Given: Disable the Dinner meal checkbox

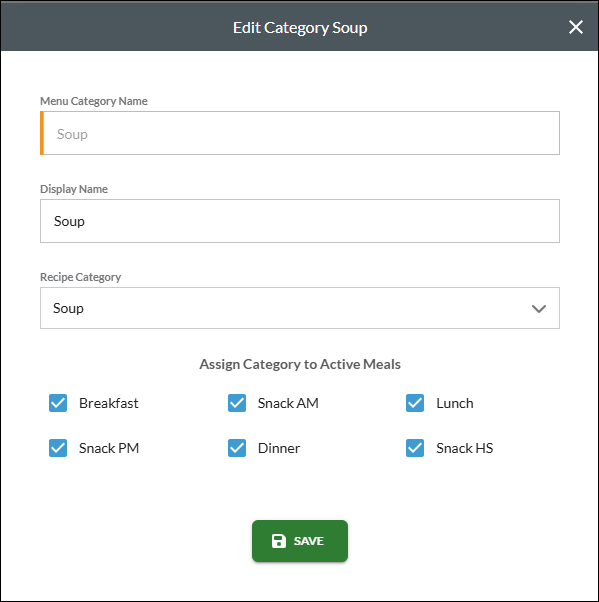Looking at the screenshot, I should (x=237, y=448).
